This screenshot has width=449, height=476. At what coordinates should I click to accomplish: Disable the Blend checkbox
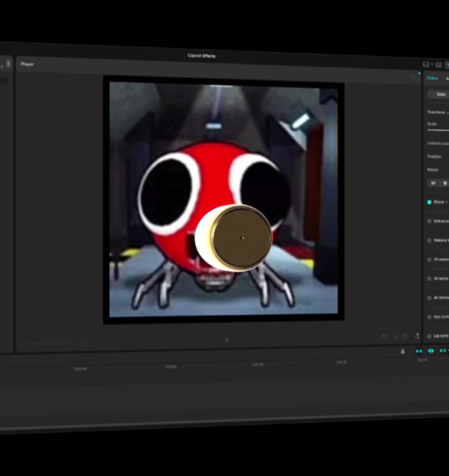click(x=429, y=202)
